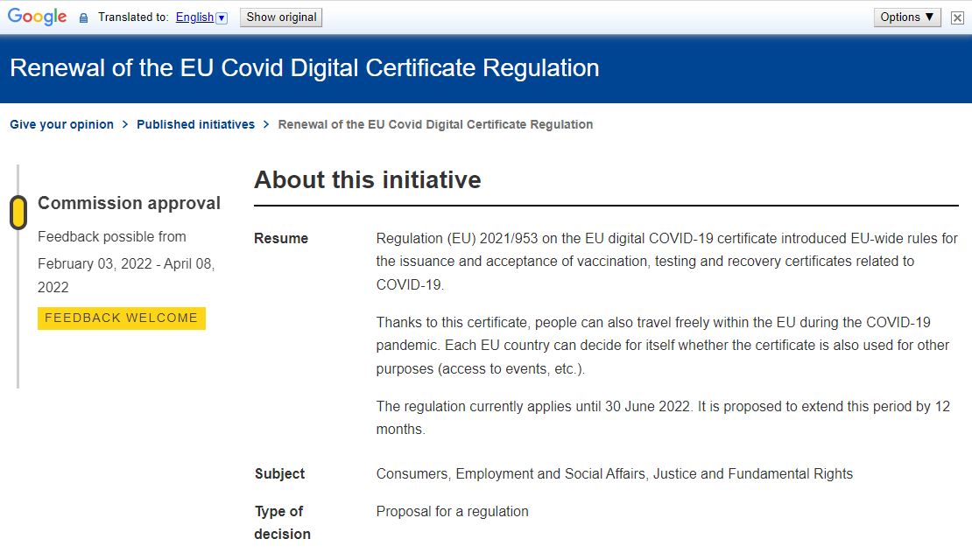This screenshot has width=972, height=560.
Task: Click the paragraph about 30 June 2022 extension
Action: (x=663, y=418)
